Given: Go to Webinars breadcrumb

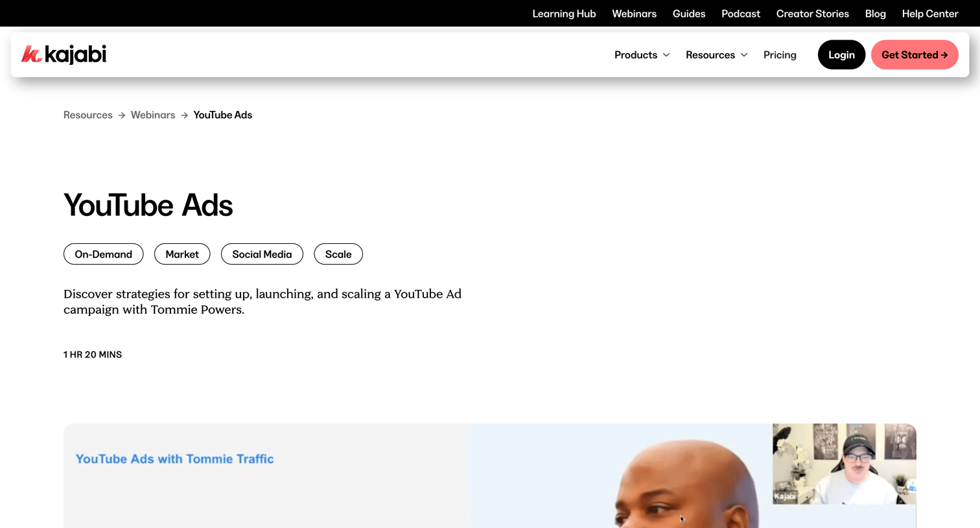Looking at the screenshot, I should 153,115.
